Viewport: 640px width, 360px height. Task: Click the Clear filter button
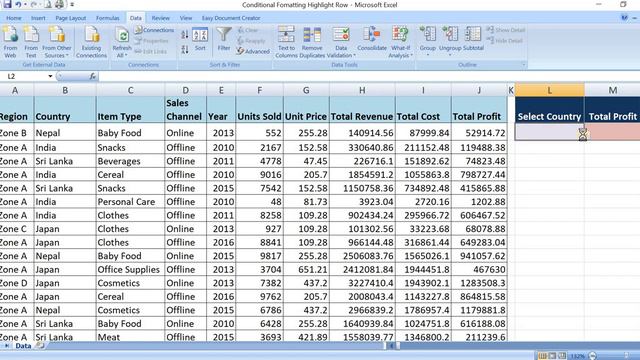pyautogui.click(x=247, y=30)
